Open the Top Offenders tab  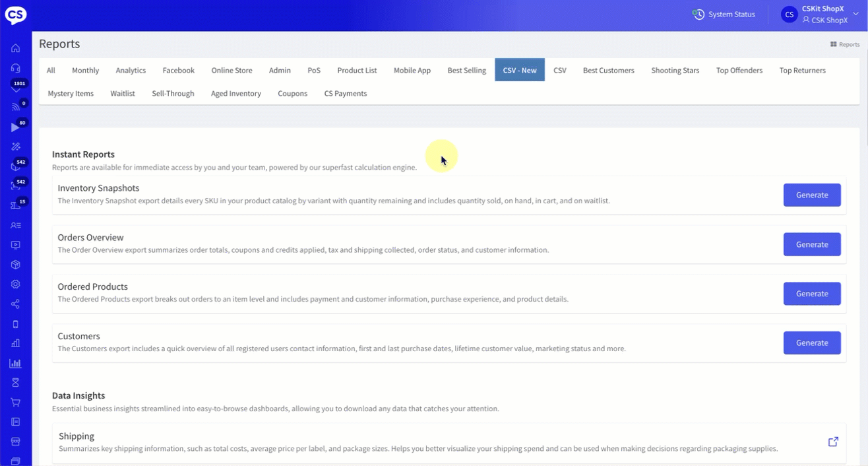tap(739, 70)
